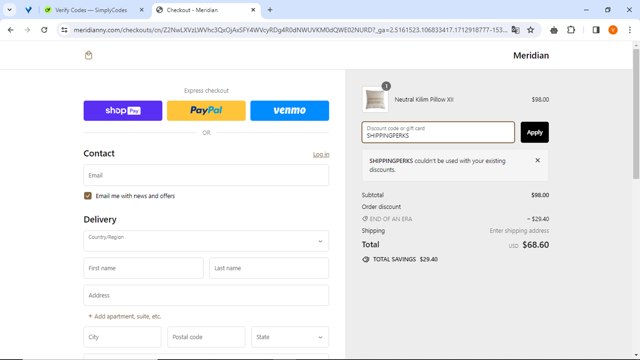
Task: Click the Log in link
Action: click(321, 154)
